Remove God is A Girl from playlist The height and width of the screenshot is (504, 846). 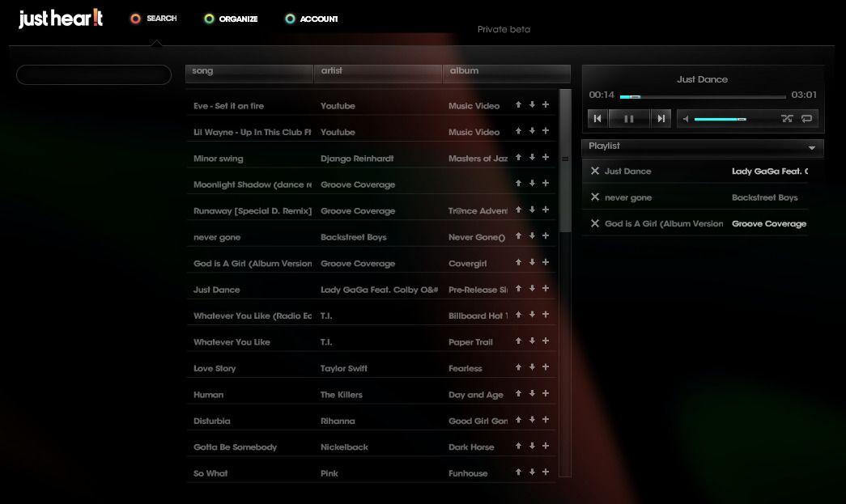tap(594, 223)
